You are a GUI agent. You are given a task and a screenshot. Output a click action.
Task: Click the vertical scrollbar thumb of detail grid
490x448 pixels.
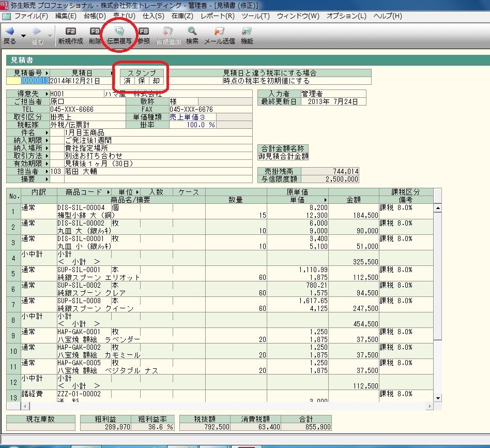click(x=438, y=276)
